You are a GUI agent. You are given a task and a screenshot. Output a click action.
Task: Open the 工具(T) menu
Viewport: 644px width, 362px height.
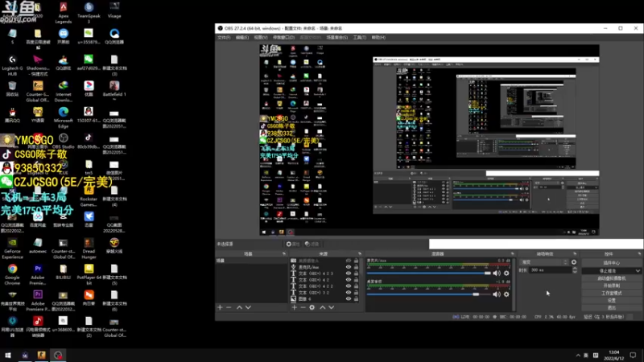359,37
